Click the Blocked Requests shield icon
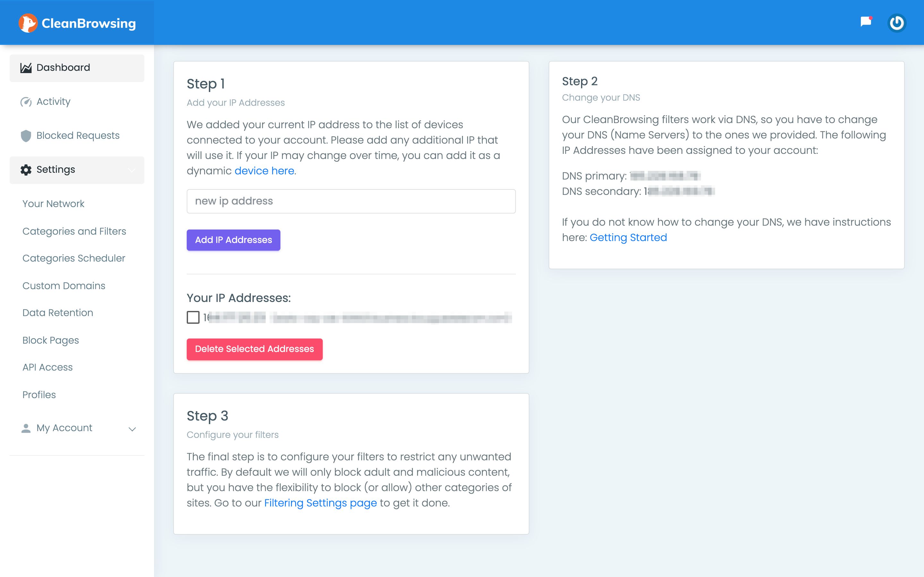924x577 pixels. pyautogui.click(x=26, y=136)
